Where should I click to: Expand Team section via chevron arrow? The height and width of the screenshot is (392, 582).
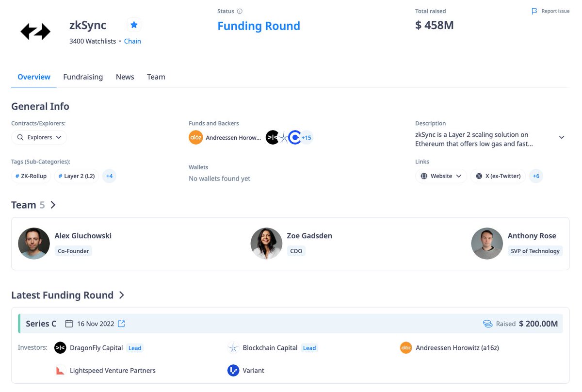coord(53,205)
